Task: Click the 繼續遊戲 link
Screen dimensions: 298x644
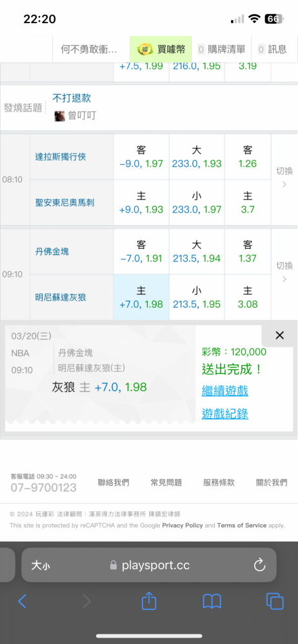Action: click(x=224, y=391)
